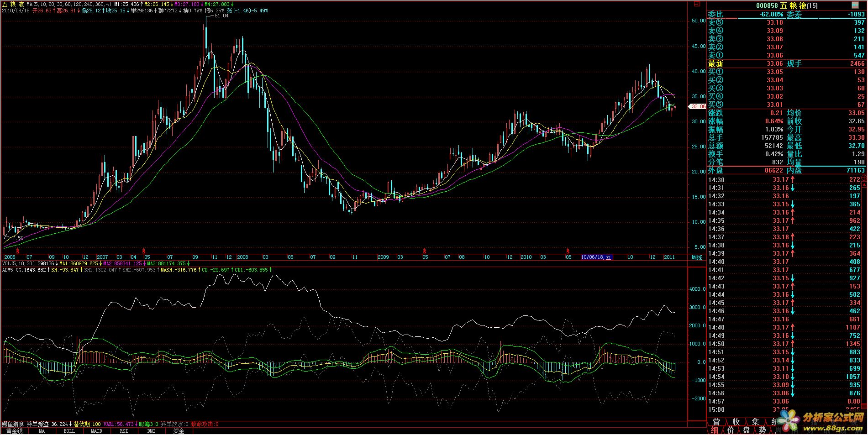This screenshot has width=868, height=435.
Task: Switch to the DMI indicator tab
Action: coord(151,431)
